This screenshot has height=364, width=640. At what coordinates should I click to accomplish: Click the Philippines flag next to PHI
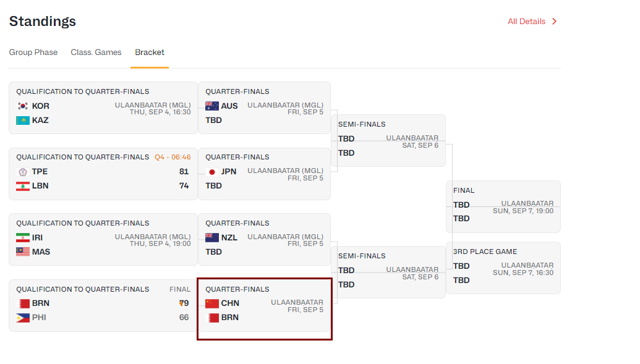(x=23, y=318)
